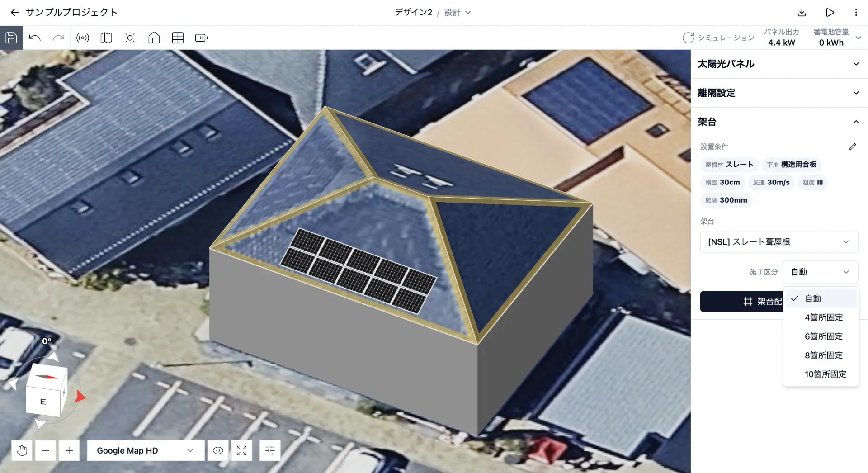
Task: Click the broadcast signal toolbar icon
Action: point(83,38)
